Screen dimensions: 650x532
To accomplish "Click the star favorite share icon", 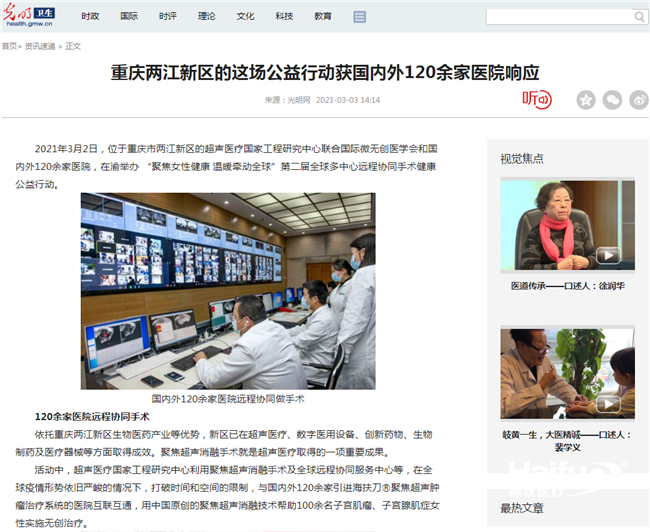I will pos(586,99).
